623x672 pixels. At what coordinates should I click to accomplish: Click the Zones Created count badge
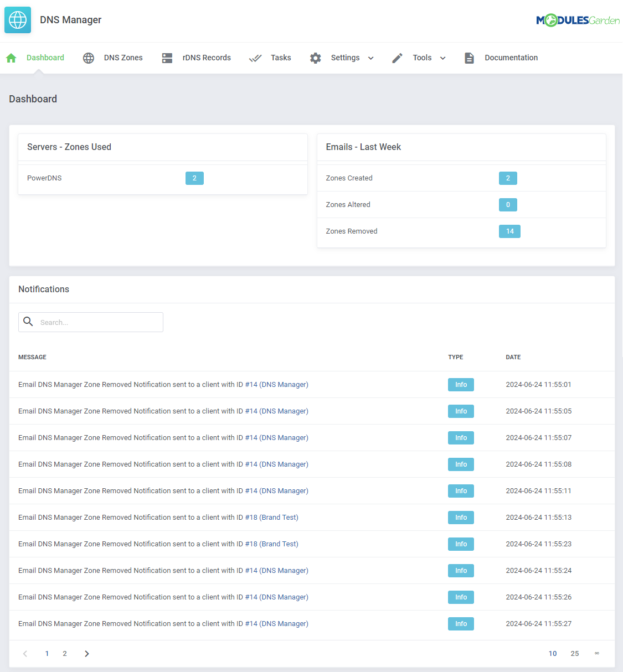coord(508,178)
